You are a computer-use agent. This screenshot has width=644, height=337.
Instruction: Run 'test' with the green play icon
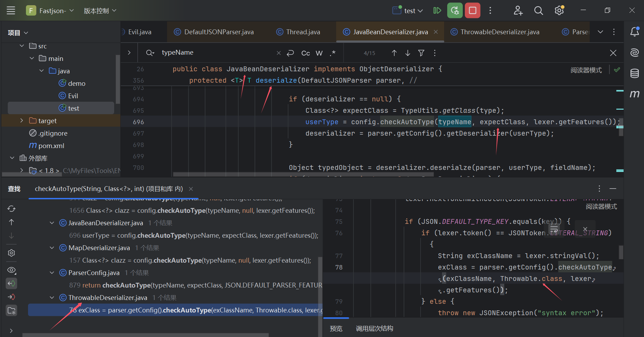[x=437, y=11]
